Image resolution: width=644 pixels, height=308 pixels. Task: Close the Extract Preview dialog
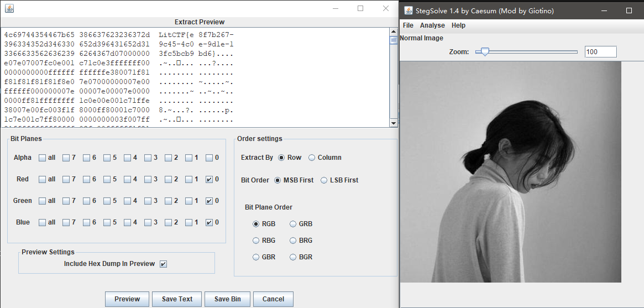coord(386,9)
